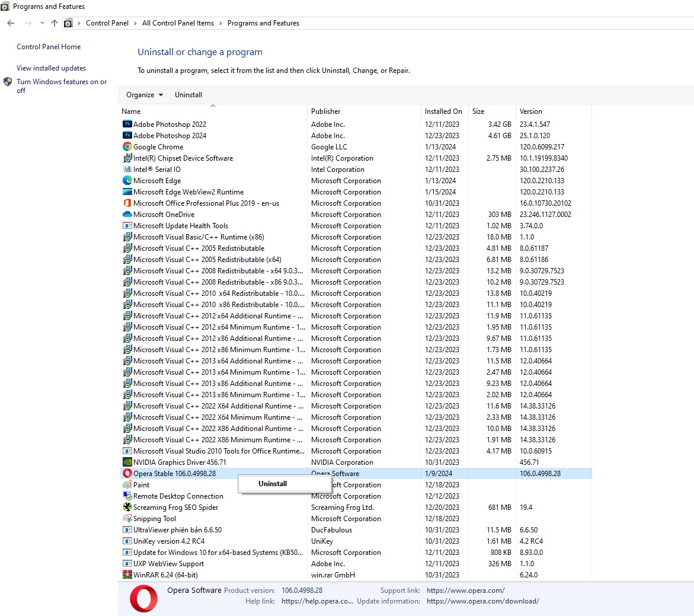Viewport: 694px width, 616px height.
Task: Click the Windows features shield icon
Action: point(8,82)
